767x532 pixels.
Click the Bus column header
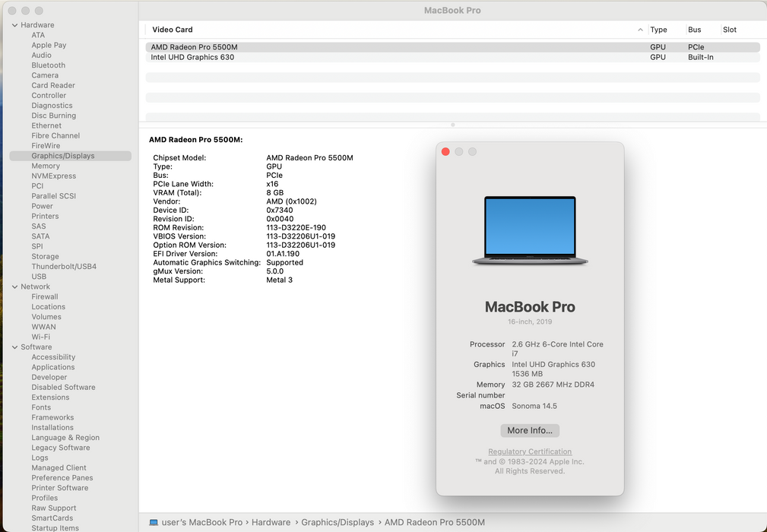click(x=695, y=30)
